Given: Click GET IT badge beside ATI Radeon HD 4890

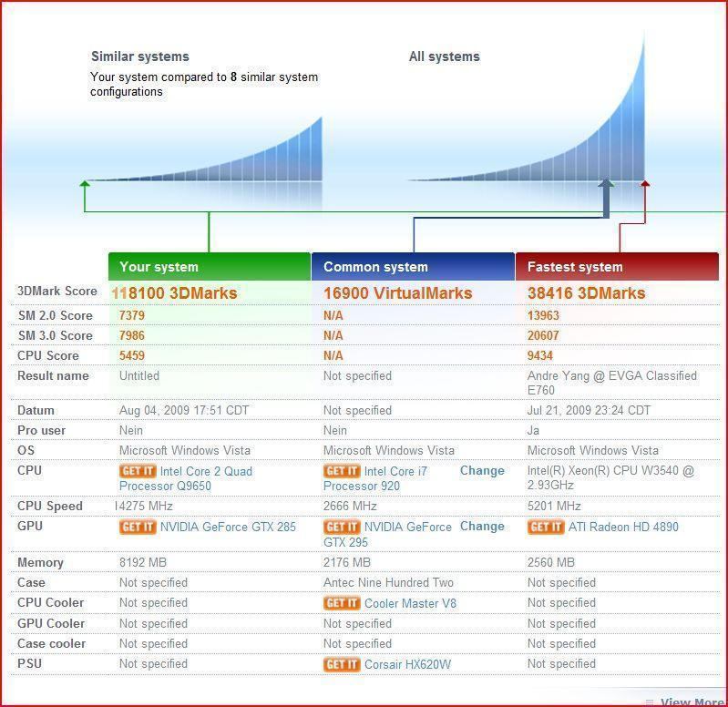Looking at the screenshot, I should pos(546,527).
